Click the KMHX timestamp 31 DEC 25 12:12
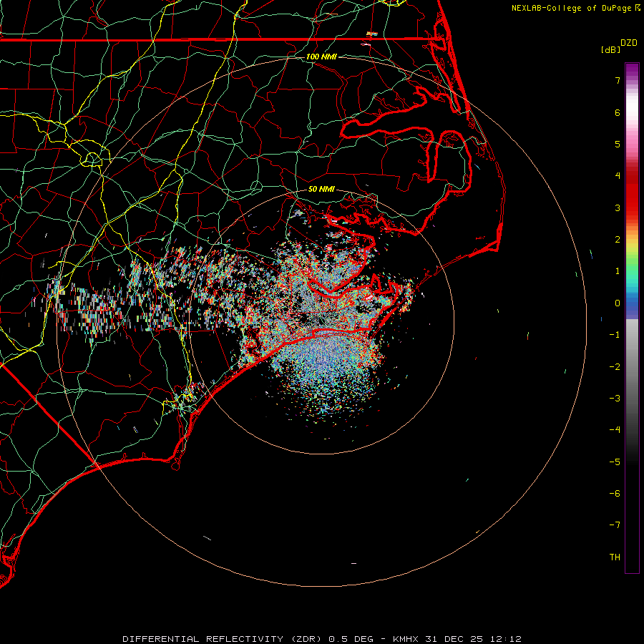 click(457, 639)
